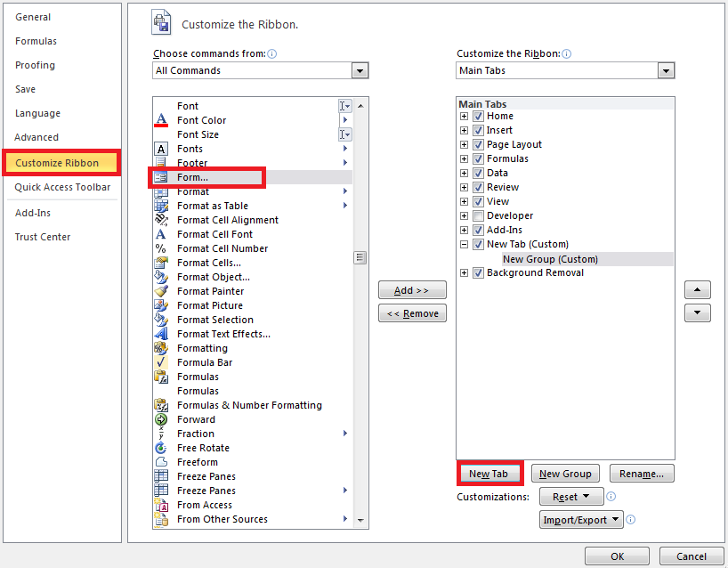Select the Fraction command icon
Screen dimensions: 728x568
tap(161, 434)
